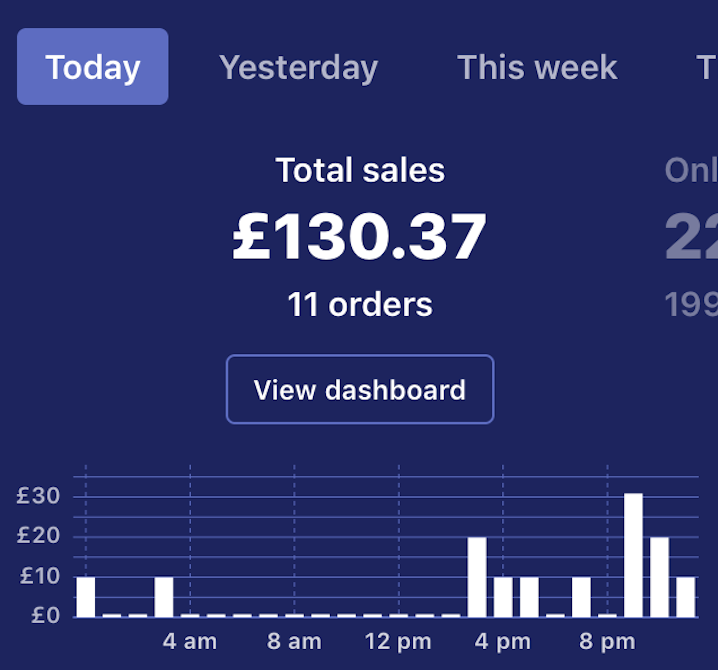Select the Today tab

coord(92,67)
